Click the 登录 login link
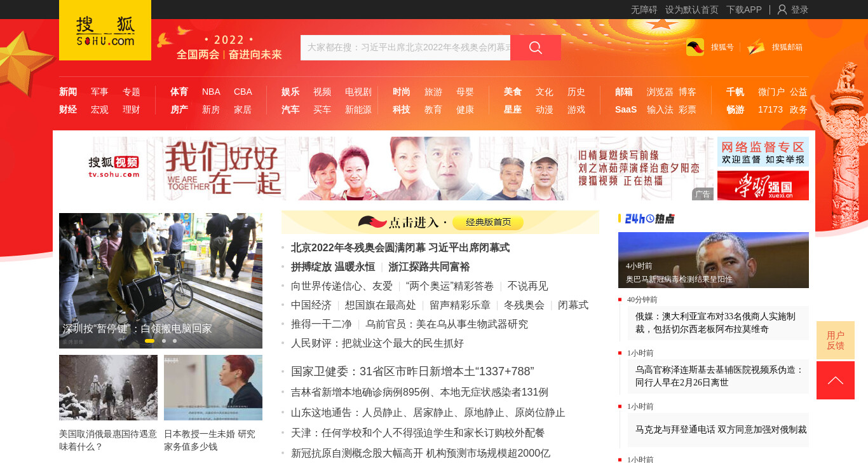868x463 pixels. coord(800,10)
